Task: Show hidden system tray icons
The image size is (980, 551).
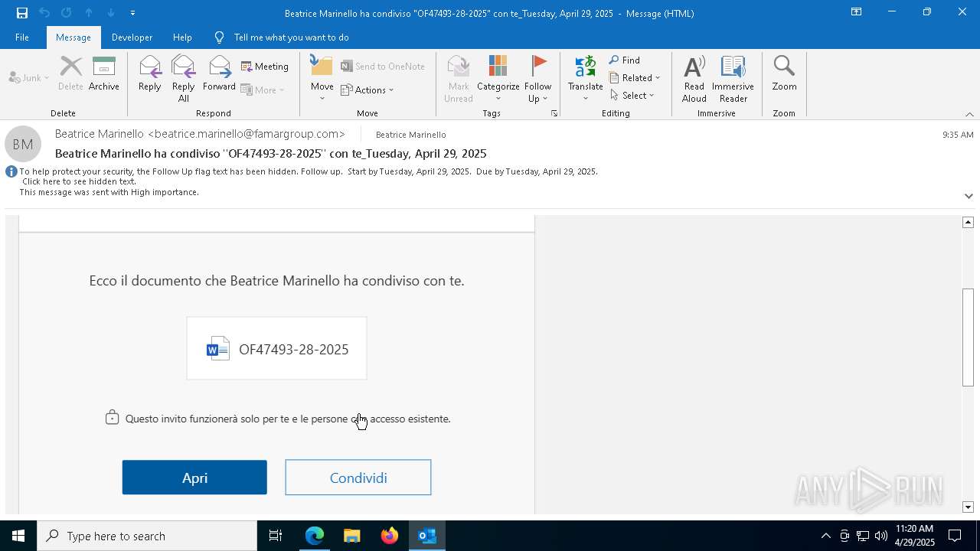Action: (825, 536)
